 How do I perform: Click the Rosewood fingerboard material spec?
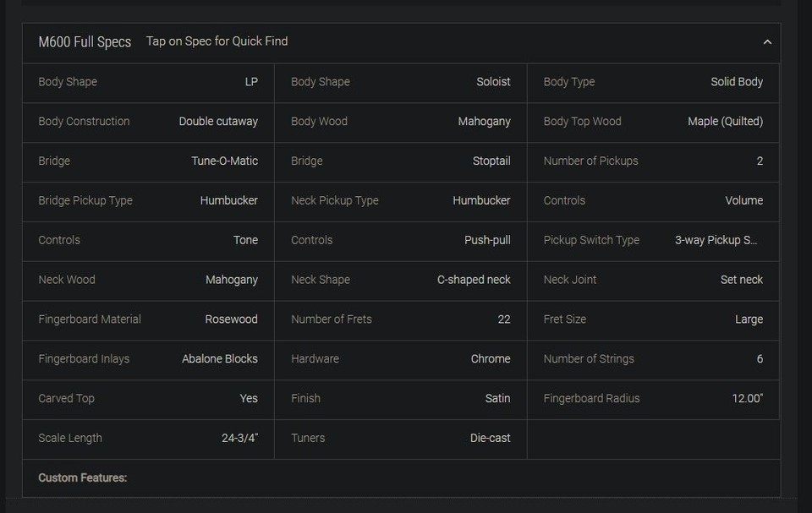tap(148, 319)
